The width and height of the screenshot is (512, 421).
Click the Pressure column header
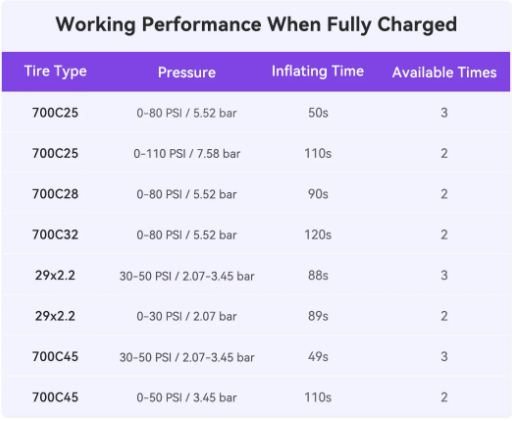187,73
